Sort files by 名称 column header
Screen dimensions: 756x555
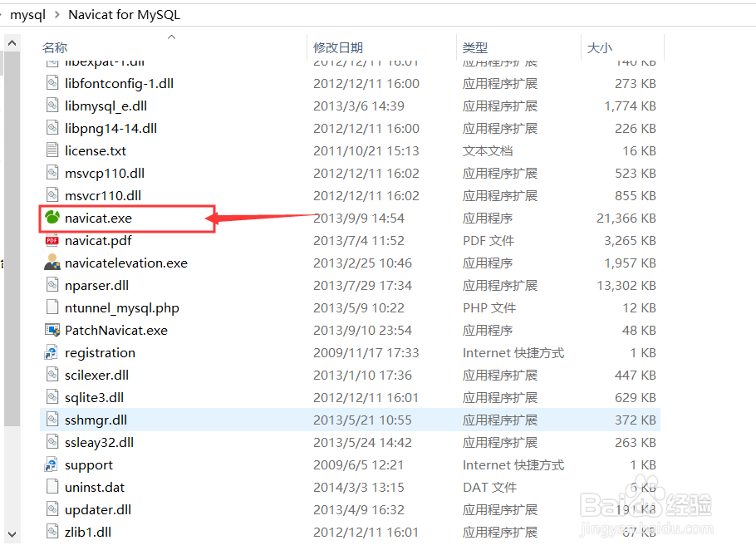pyautogui.click(x=55, y=47)
